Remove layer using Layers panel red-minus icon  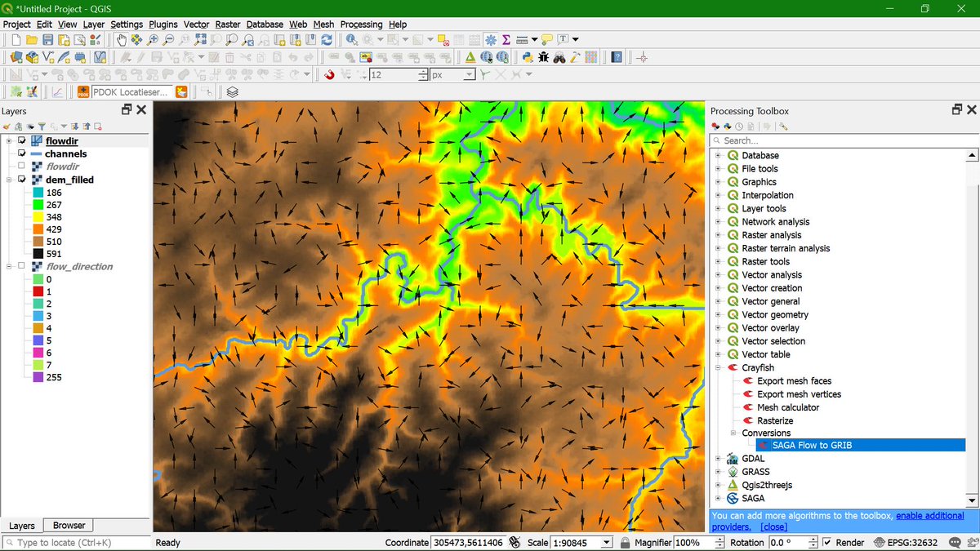[98, 127]
